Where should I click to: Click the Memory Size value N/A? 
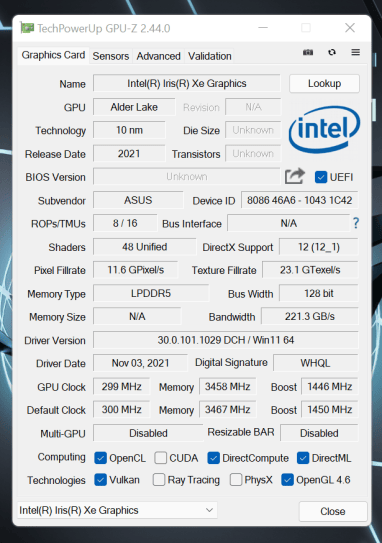click(x=137, y=316)
